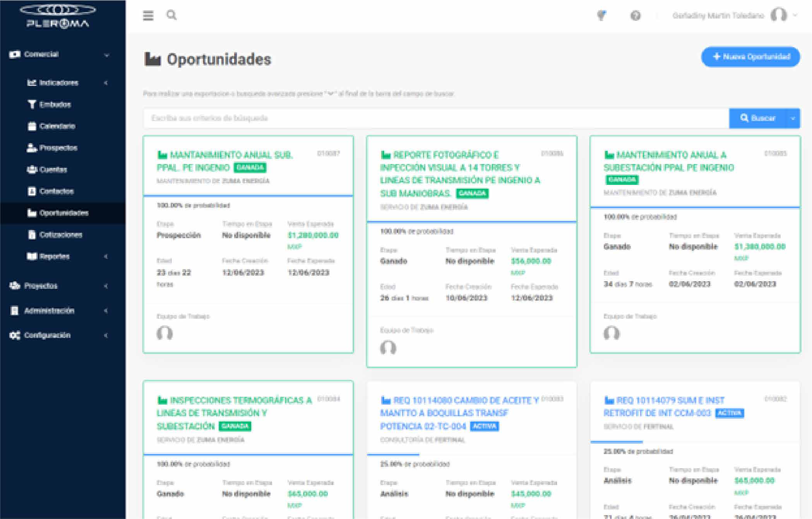Expand the Proyectos section
This screenshot has width=812, height=519.
tap(41, 286)
